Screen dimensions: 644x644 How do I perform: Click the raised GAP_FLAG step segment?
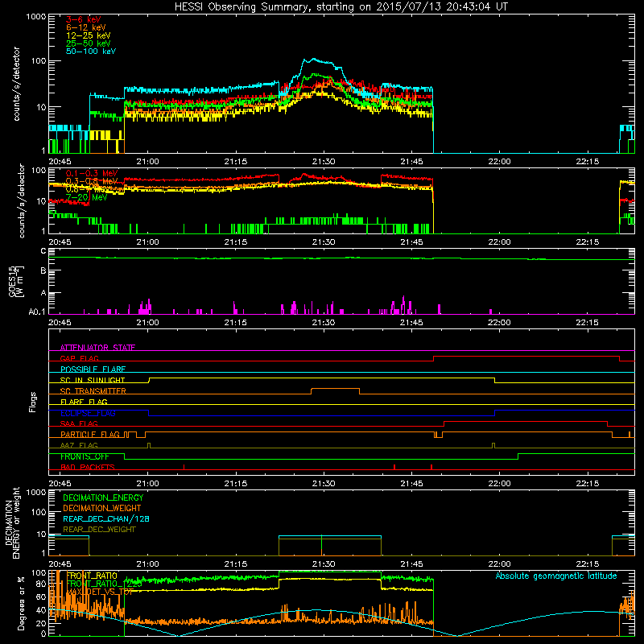526,356
